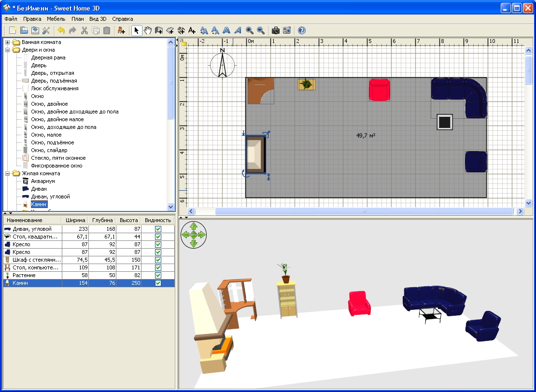Screen dimensions: 536x392
Task: Open the План menu
Action: 78,19
